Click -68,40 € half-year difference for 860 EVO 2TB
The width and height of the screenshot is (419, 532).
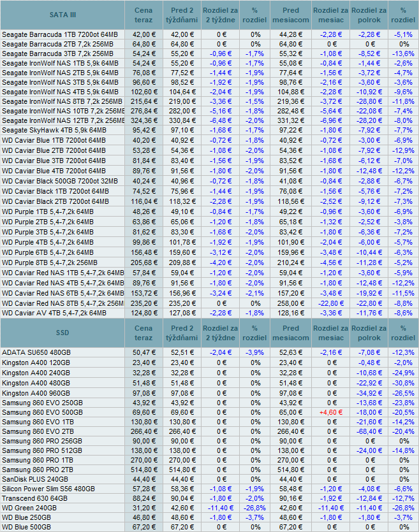coord(369,431)
